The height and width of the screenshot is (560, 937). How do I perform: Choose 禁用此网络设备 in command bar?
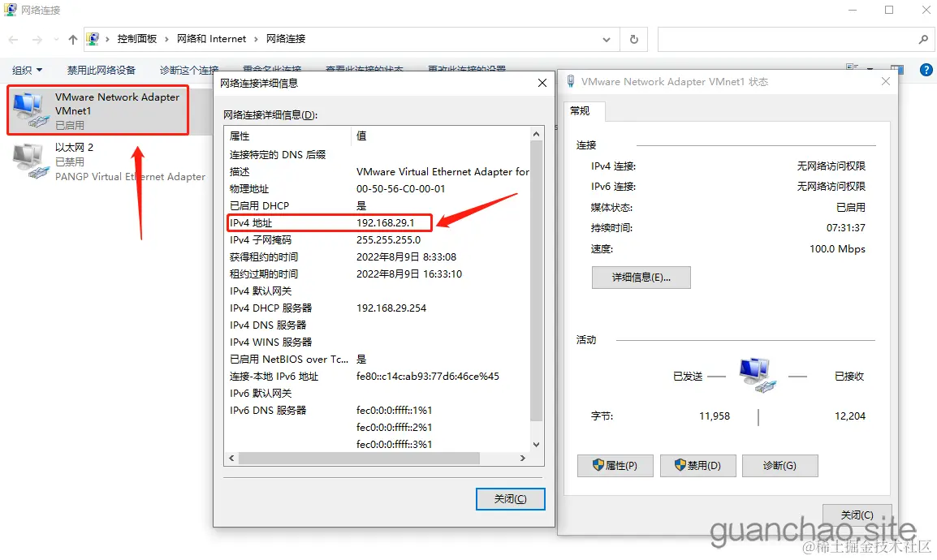pos(101,70)
